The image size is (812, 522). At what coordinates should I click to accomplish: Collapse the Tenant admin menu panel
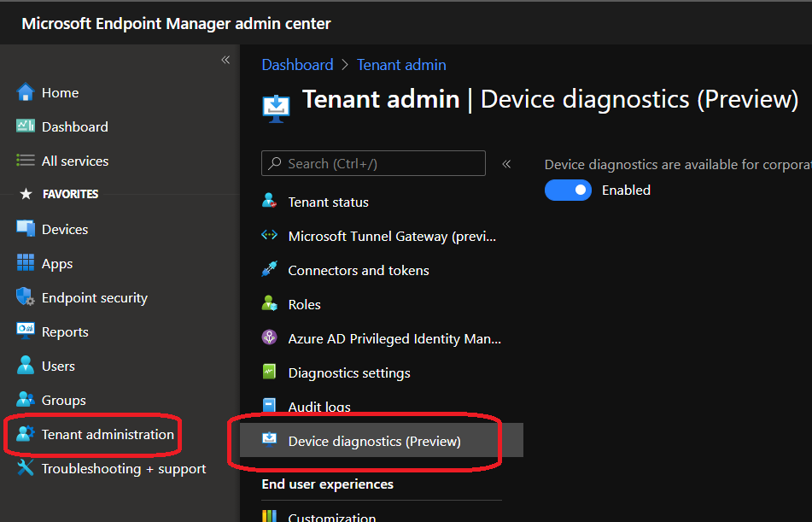click(506, 163)
